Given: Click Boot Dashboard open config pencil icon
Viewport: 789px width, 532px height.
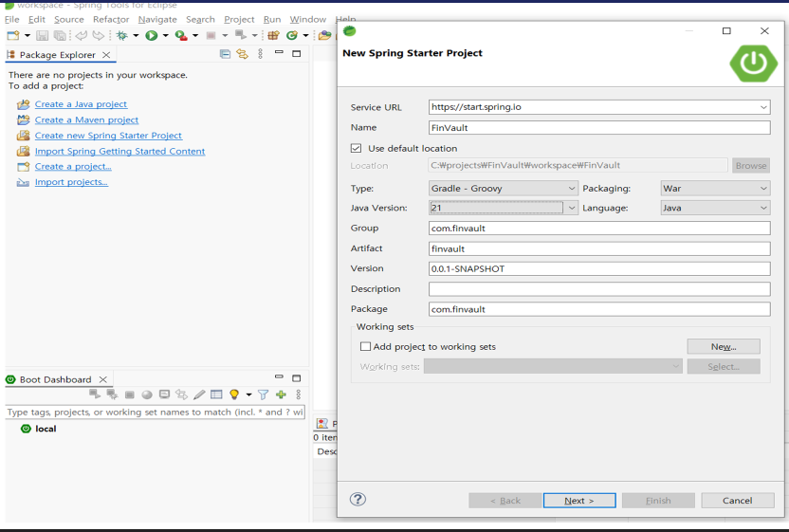Looking at the screenshot, I should coord(199,394).
